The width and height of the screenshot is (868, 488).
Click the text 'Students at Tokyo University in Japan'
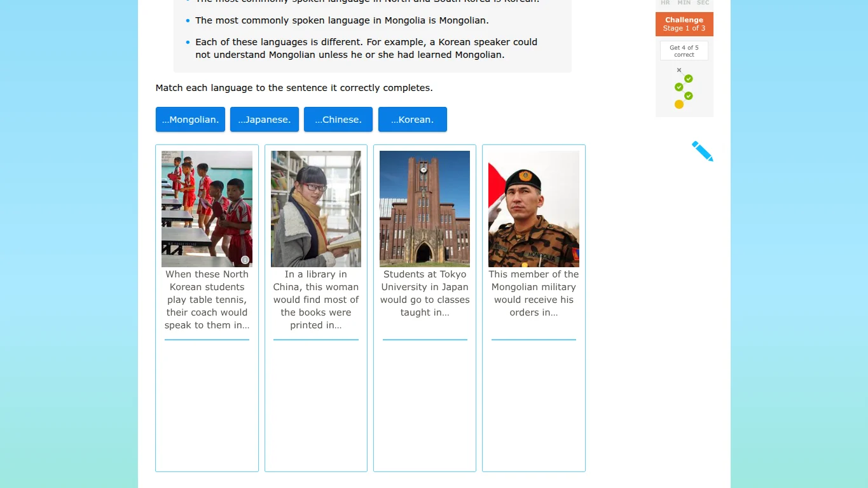[x=425, y=281]
